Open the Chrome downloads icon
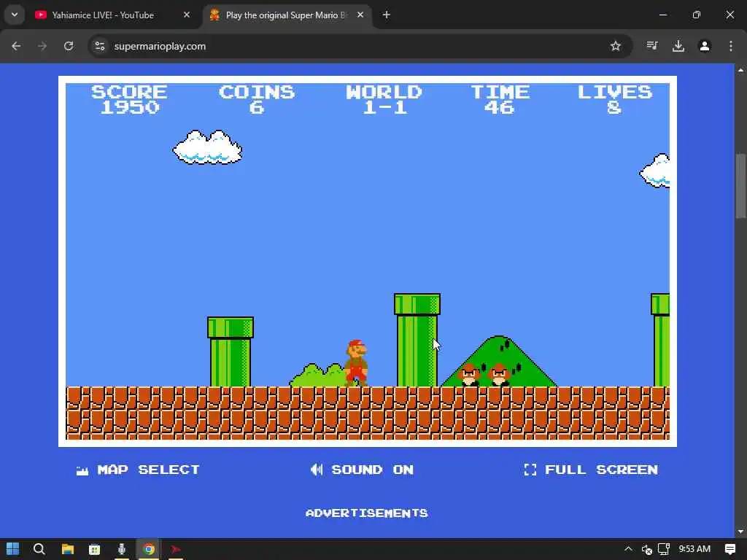The image size is (747, 560). point(678,46)
